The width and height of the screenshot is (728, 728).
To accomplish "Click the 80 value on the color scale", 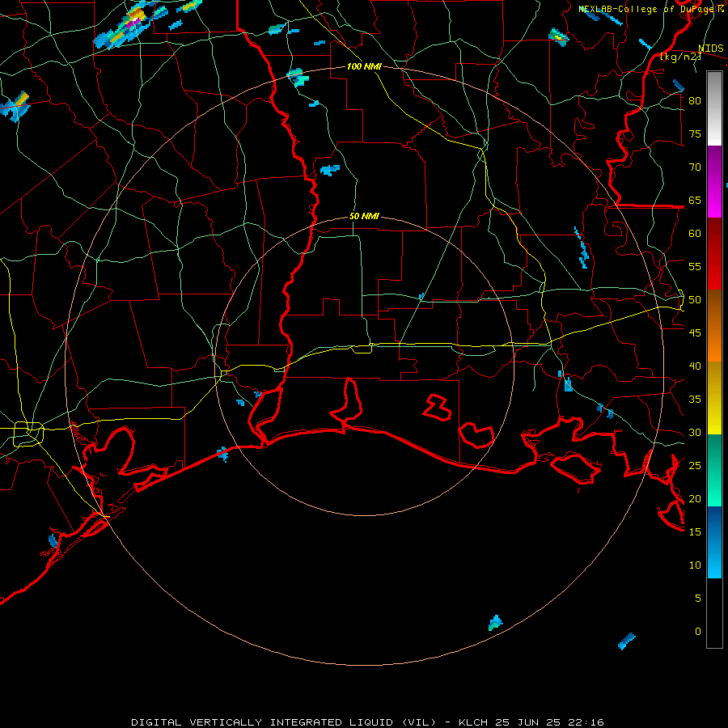I will click(695, 101).
